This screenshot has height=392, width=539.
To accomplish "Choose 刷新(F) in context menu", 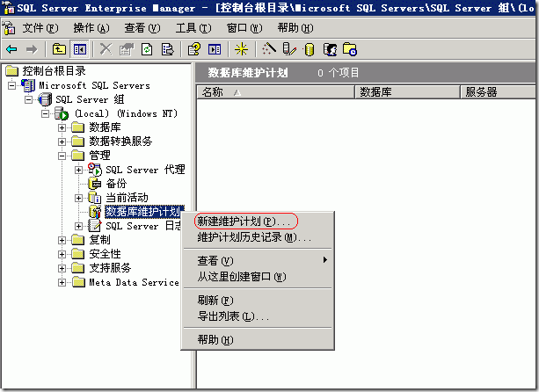I will (258, 301).
